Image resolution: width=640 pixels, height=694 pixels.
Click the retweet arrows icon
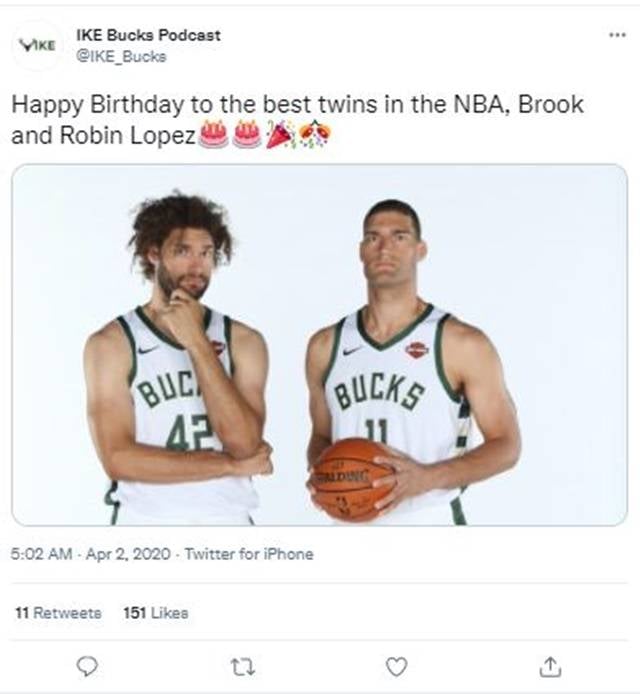coord(243,667)
